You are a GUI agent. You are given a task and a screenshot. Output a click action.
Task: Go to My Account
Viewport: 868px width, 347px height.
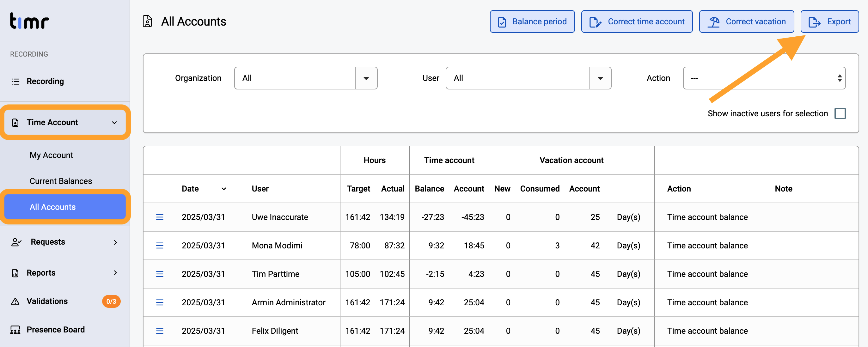(51, 155)
